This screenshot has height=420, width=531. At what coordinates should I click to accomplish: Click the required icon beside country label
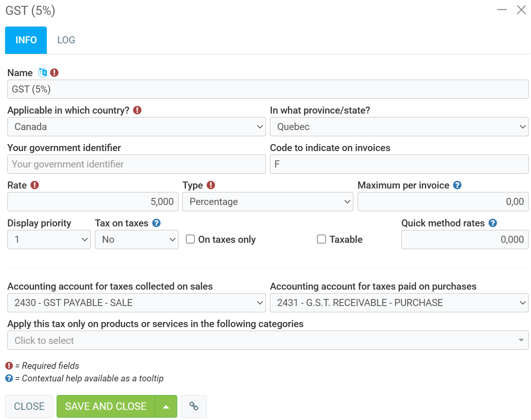(137, 110)
